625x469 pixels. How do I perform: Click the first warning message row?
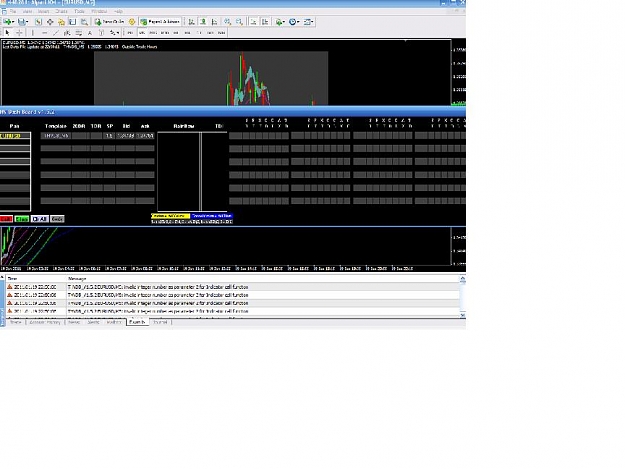[233, 287]
